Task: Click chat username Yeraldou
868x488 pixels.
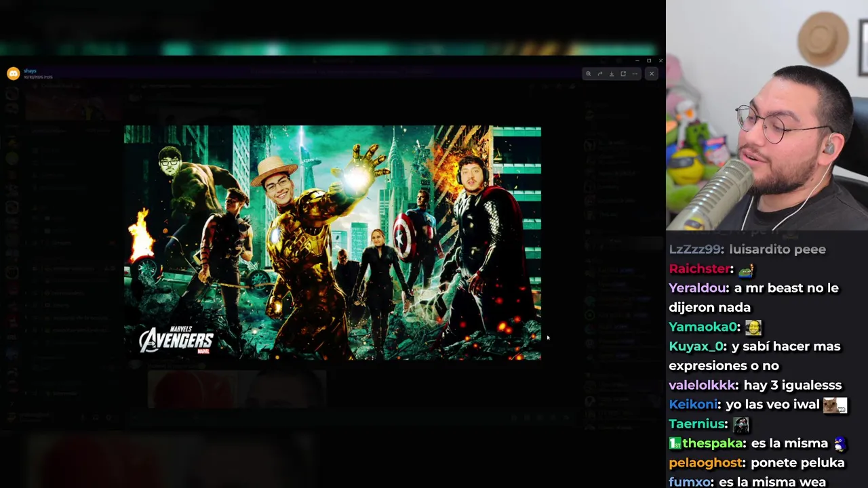Action: click(x=698, y=288)
